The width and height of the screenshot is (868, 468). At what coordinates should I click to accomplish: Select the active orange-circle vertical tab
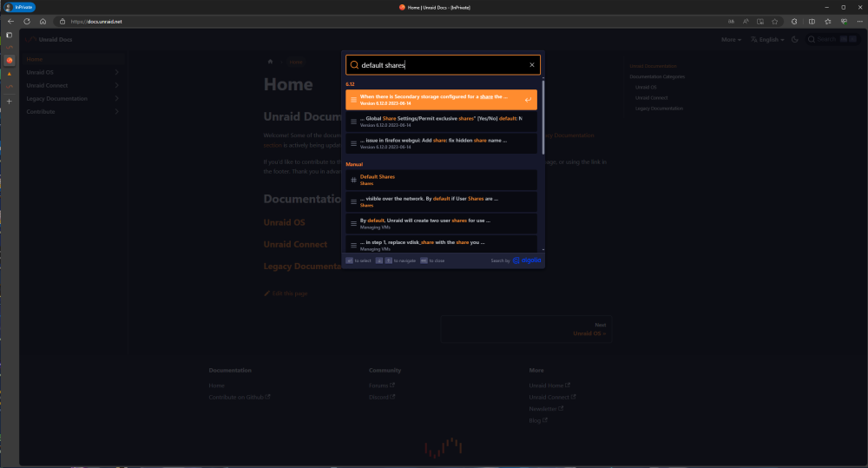(x=9, y=60)
